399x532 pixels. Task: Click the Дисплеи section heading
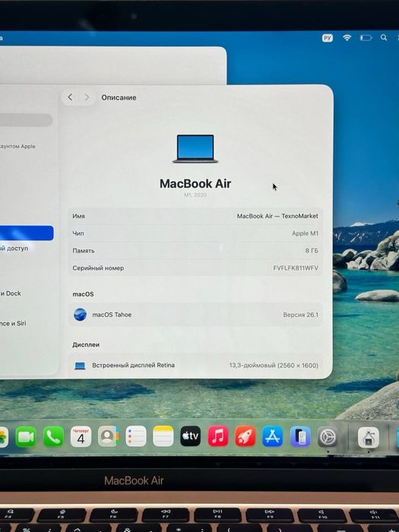pyautogui.click(x=86, y=345)
